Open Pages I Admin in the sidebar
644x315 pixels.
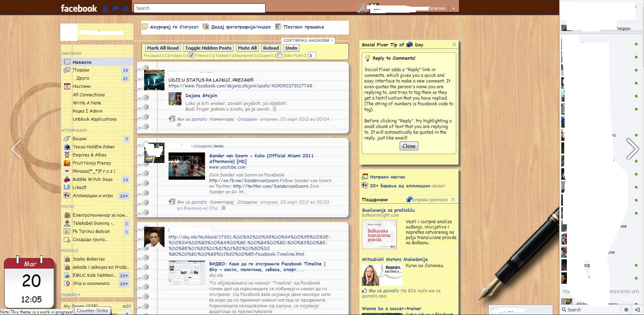[88, 111]
